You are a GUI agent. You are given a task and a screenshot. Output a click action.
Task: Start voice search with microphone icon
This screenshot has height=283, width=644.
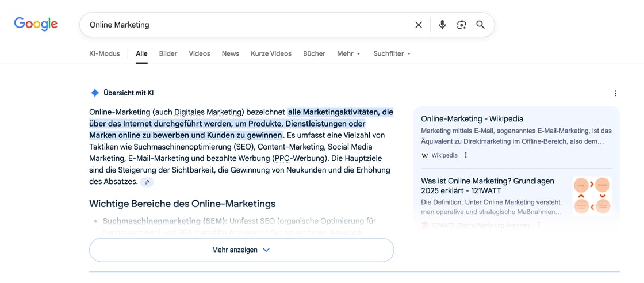[x=442, y=25]
